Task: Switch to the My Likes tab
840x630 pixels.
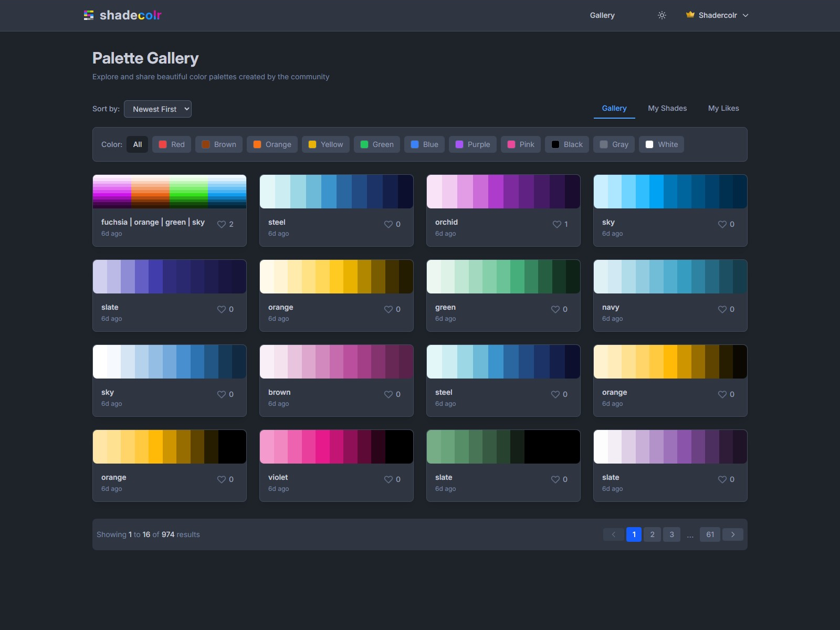Action: click(x=723, y=108)
